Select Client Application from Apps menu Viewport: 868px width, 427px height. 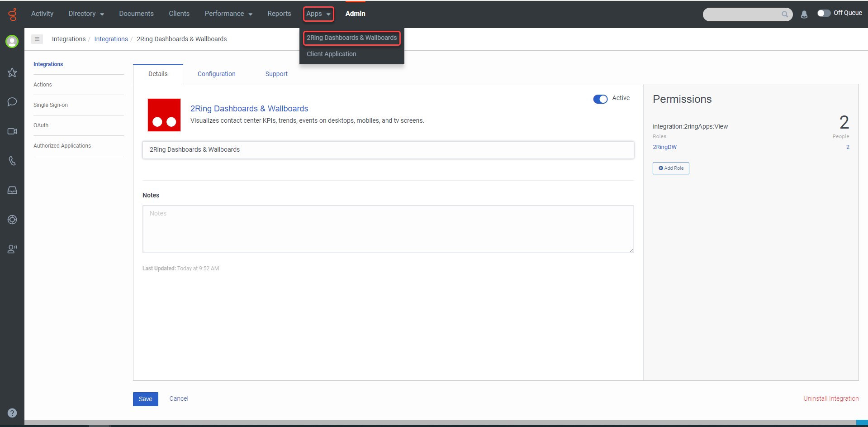[x=332, y=54]
